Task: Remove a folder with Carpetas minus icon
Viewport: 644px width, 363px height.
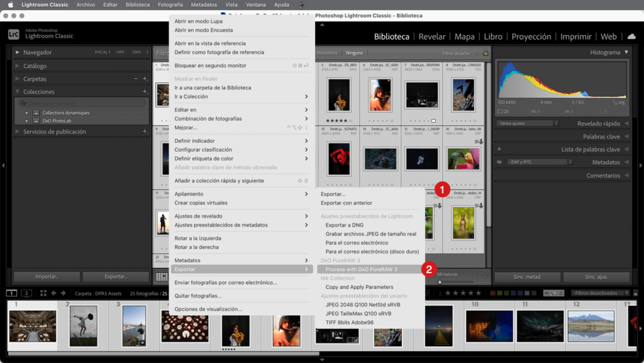Action: click(136, 79)
